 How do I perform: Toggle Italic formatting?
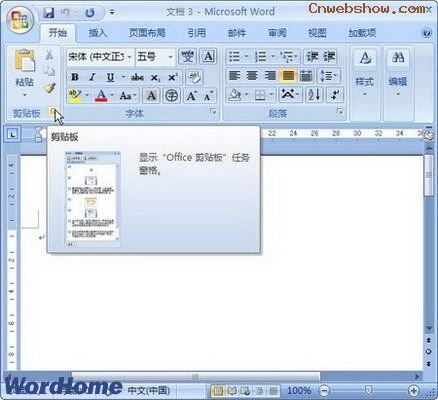pos(92,77)
